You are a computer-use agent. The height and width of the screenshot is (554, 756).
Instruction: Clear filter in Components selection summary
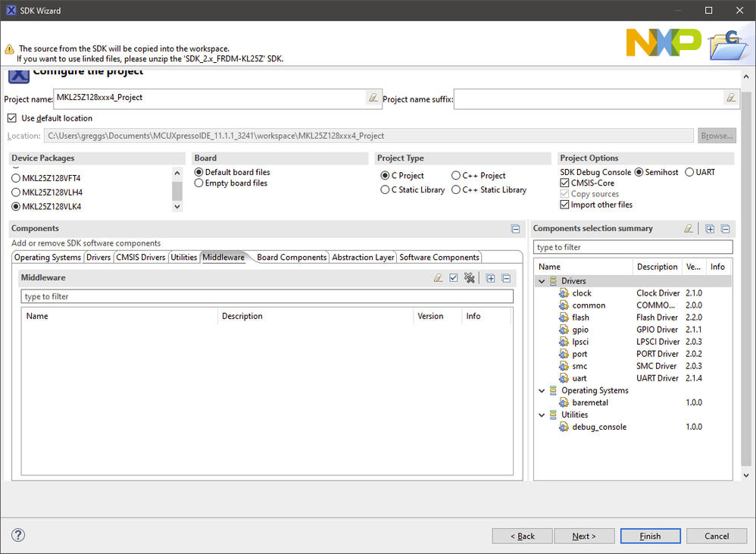689,229
